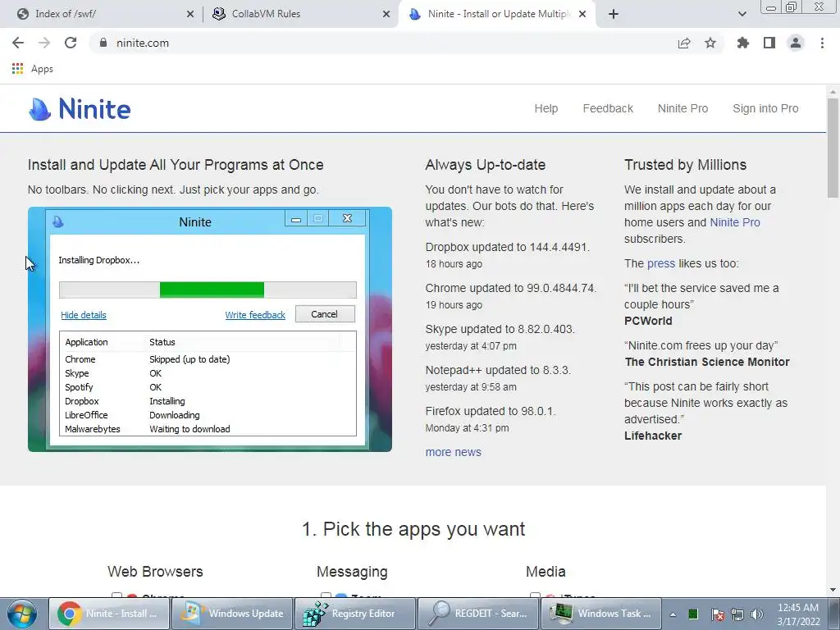Screen dimensions: 840x630
Task: Click the Ninite logo in the header
Action: pyautogui.click(x=80, y=109)
